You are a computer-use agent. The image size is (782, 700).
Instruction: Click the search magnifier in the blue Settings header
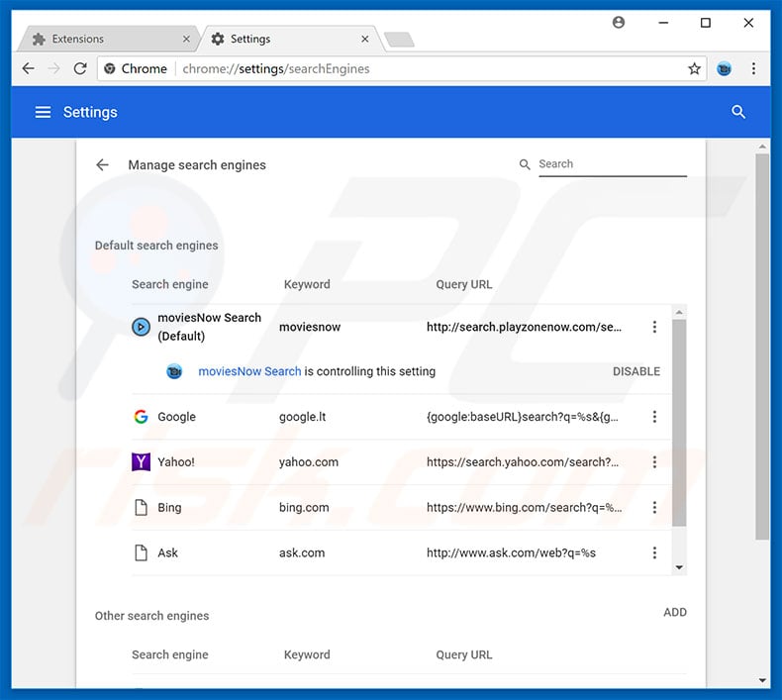pyautogui.click(x=738, y=112)
